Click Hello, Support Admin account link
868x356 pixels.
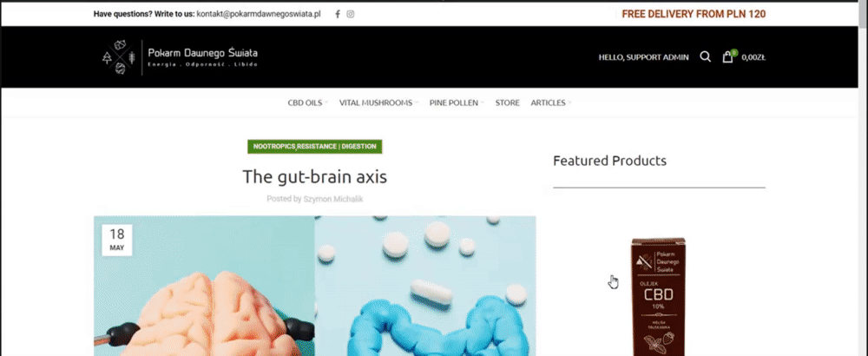click(x=644, y=57)
